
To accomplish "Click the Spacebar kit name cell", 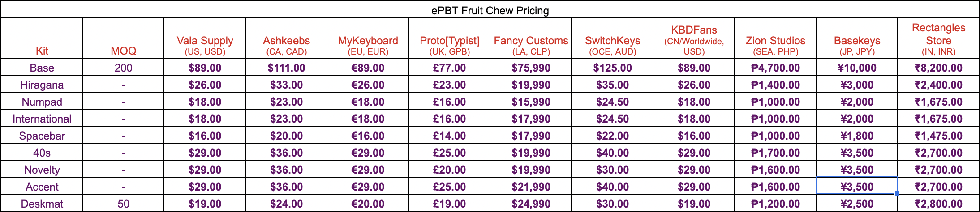I will [x=42, y=136].
